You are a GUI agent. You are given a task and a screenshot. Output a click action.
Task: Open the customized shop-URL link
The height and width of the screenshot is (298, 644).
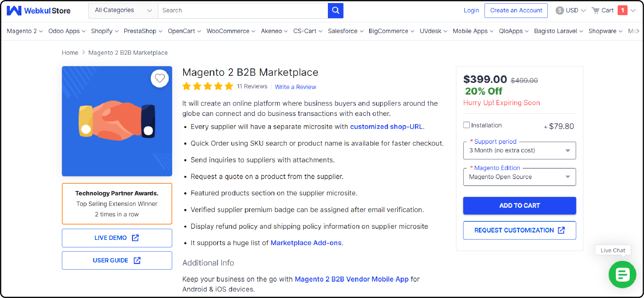point(386,127)
